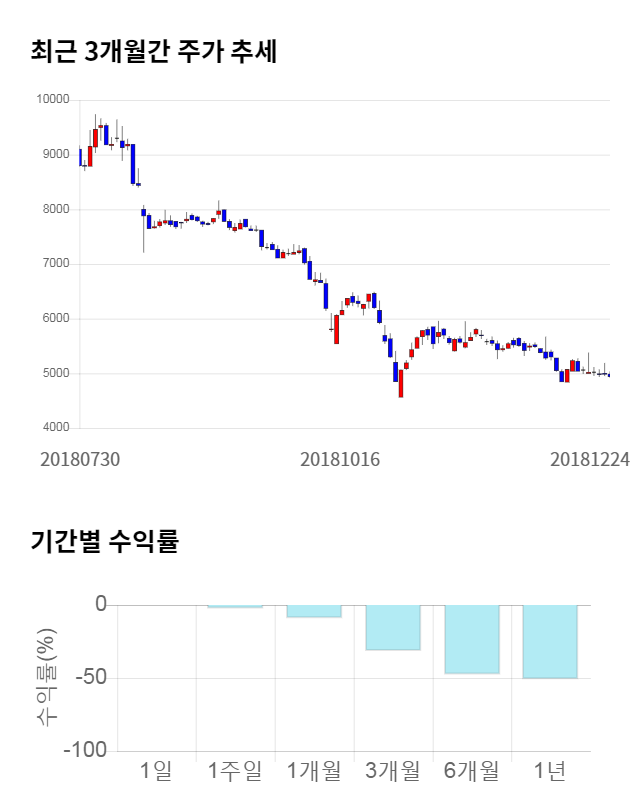
Task: Click the 20181224 date label
Action: [589, 459]
